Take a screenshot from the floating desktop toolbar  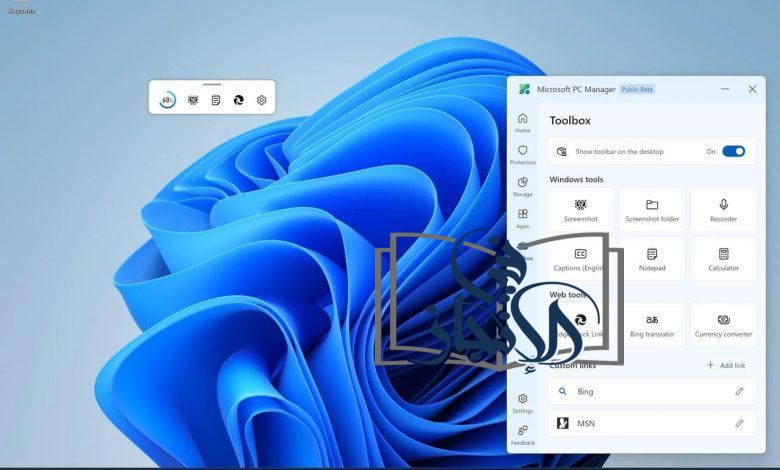pos(193,100)
